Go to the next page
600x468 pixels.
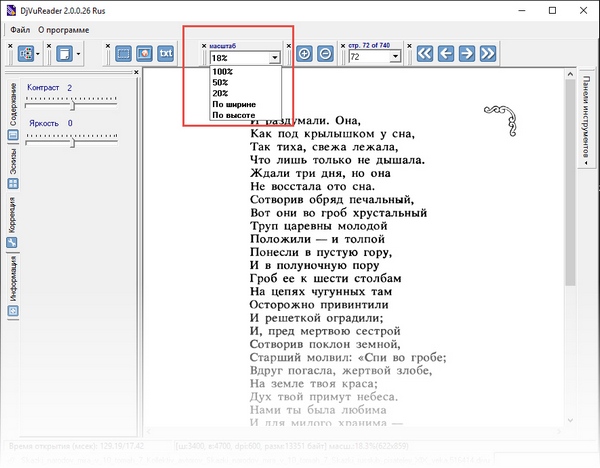point(467,53)
